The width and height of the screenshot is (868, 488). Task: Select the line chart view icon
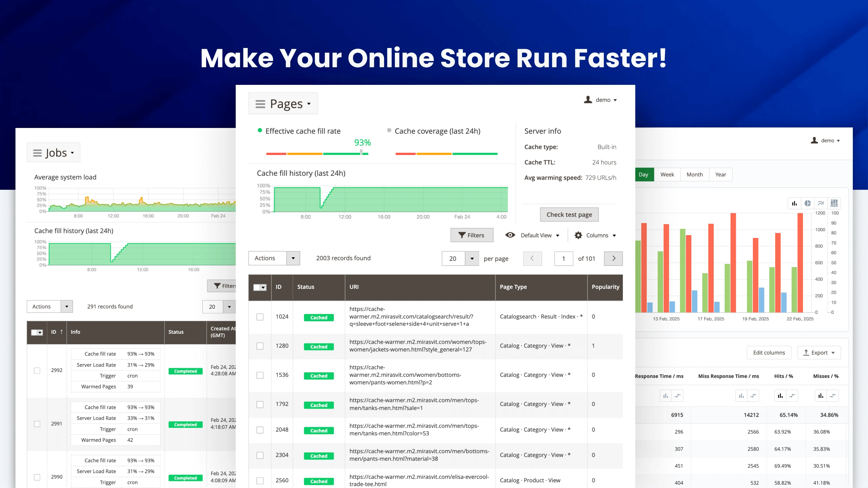(x=821, y=203)
